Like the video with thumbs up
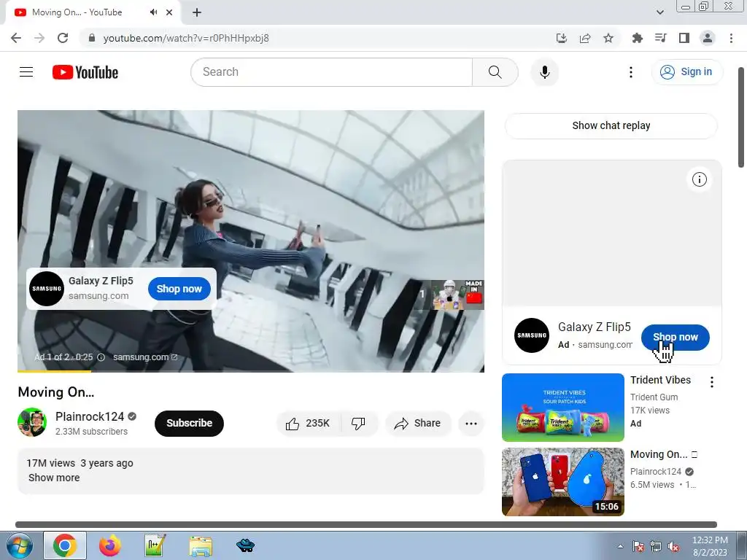Viewport: 747px width, 560px height. click(308, 424)
